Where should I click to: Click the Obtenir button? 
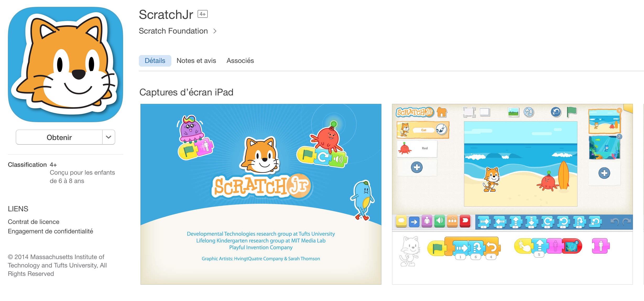click(x=59, y=137)
